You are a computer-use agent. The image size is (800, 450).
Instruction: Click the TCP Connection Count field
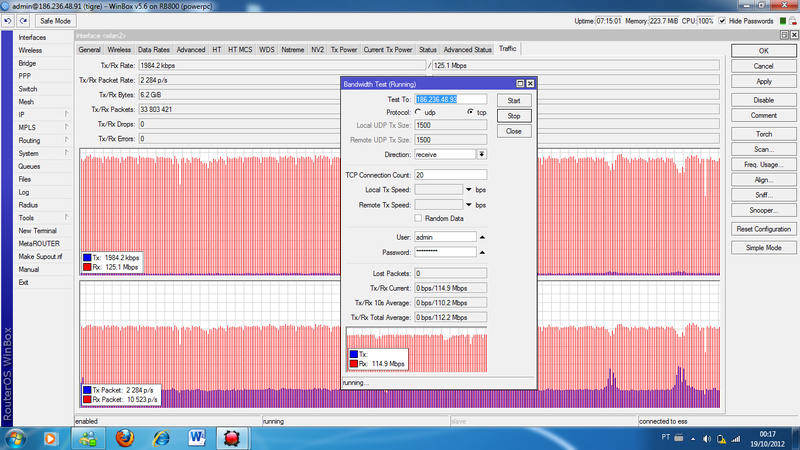coord(451,175)
